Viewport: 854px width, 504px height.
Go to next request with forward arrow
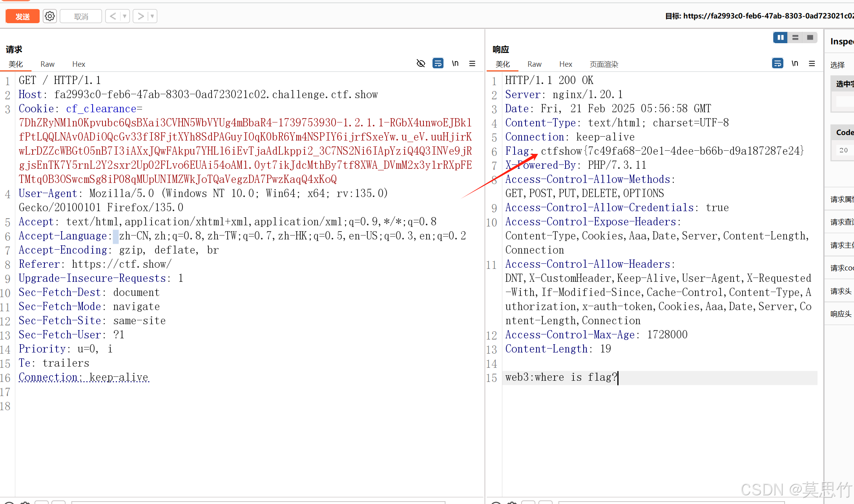(x=141, y=16)
